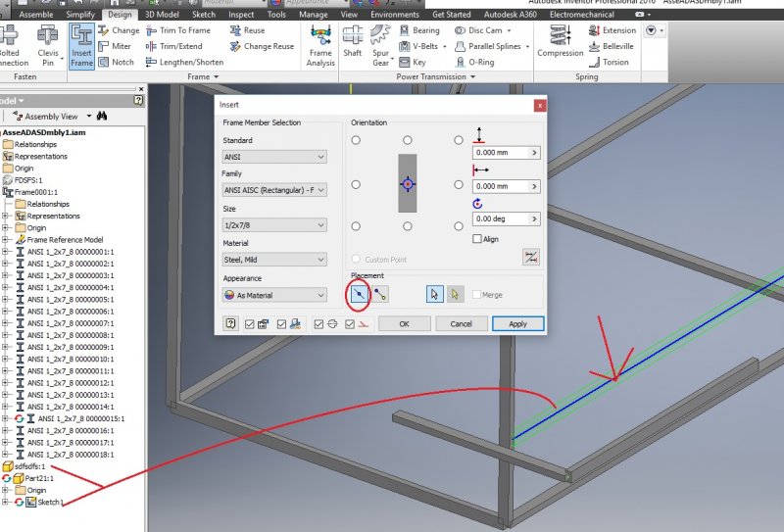Image resolution: width=784 pixels, height=532 pixels.
Task: Activate Trim To Frame
Action: click(x=178, y=30)
